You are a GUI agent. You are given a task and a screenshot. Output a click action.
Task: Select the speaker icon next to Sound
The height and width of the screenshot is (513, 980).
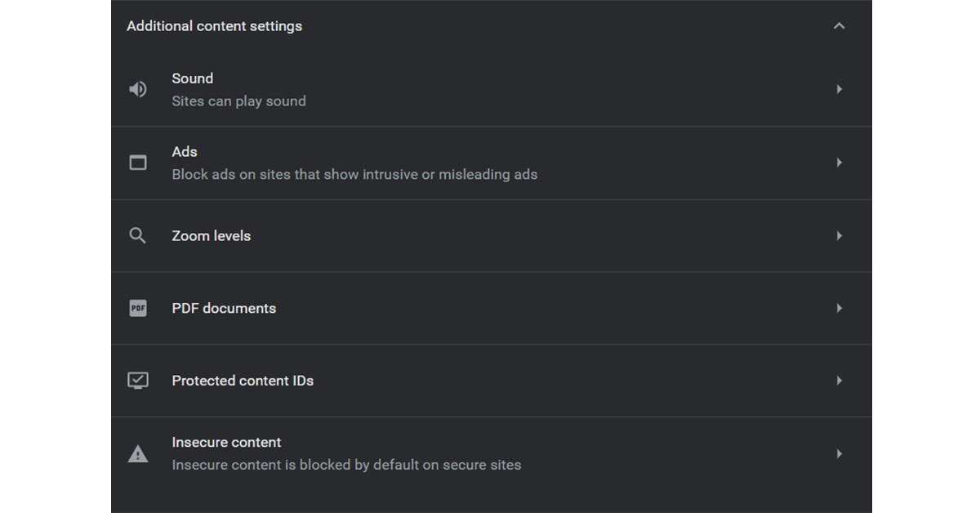click(x=137, y=89)
